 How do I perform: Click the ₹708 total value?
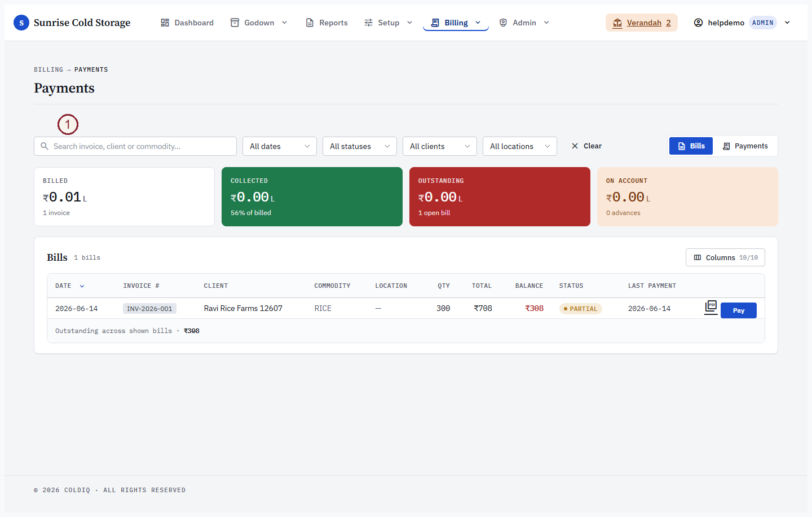(483, 308)
